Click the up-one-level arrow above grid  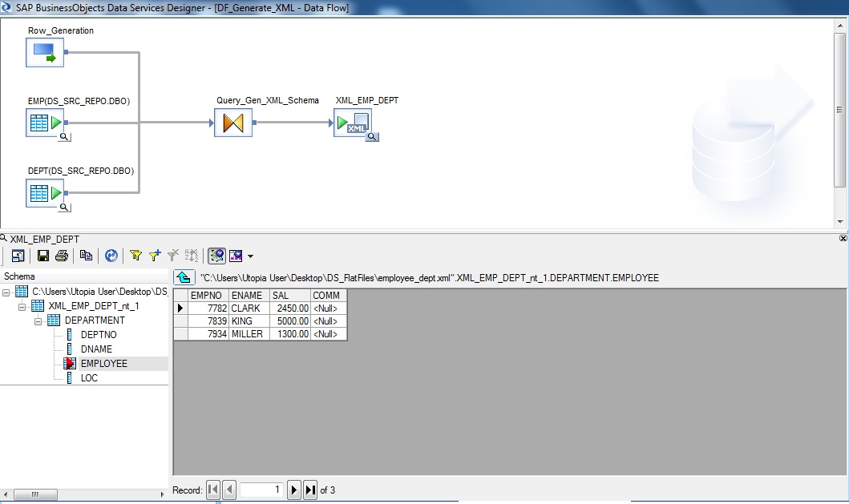pyautogui.click(x=184, y=278)
